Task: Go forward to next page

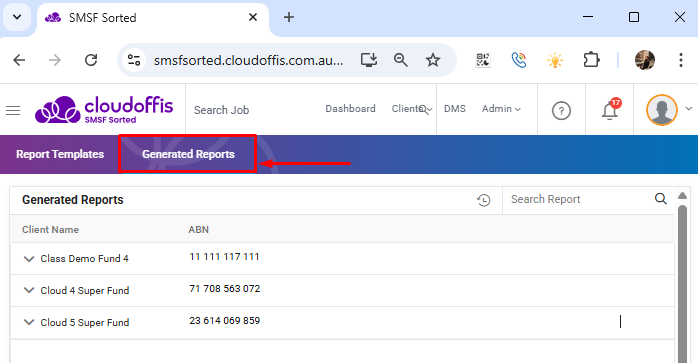Action: (55, 60)
